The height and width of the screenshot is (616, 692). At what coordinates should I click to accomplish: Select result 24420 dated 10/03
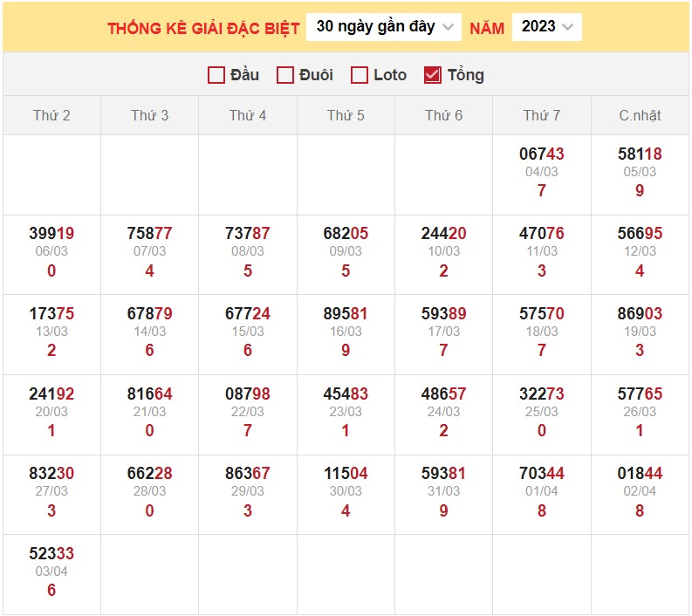coord(443,233)
